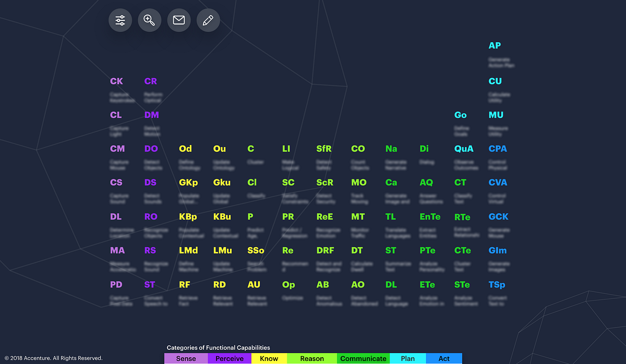Select the pencil edit icon
The width and height of the screenshot is (626, 364).
[208, 20]
